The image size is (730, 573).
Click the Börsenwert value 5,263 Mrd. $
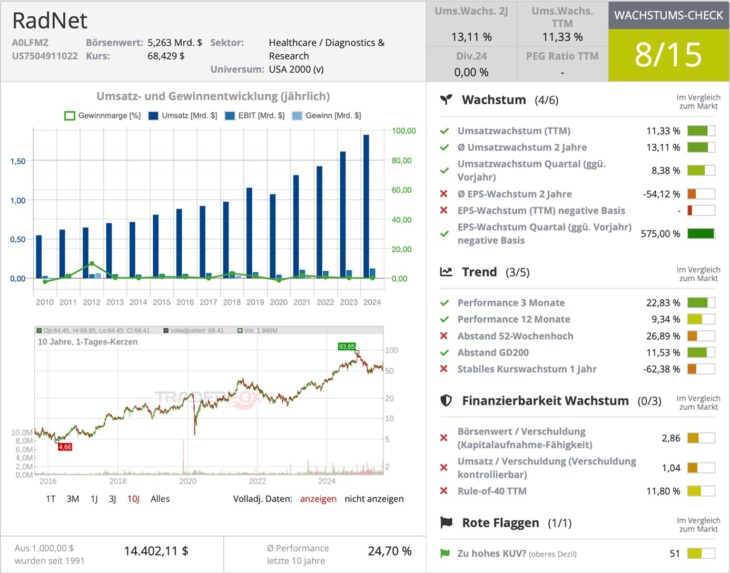[175, 42]
